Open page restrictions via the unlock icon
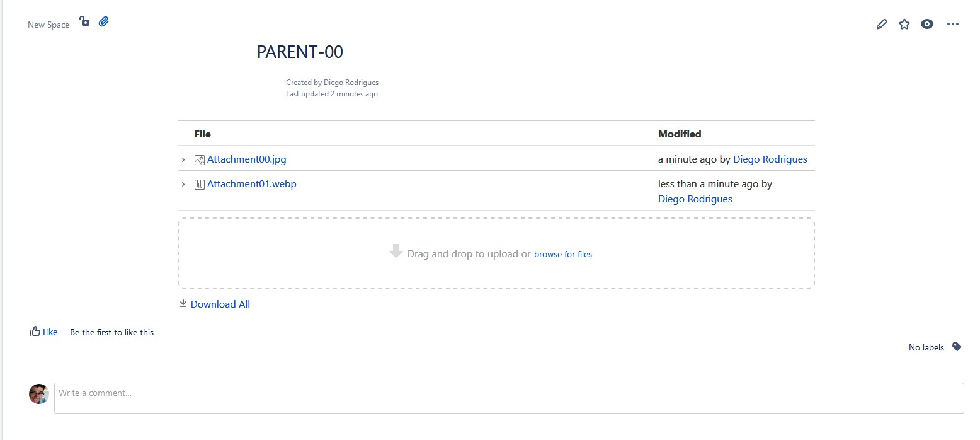This screenshot has width=980, height=440. pyautogui.click(x=84, y=21)
